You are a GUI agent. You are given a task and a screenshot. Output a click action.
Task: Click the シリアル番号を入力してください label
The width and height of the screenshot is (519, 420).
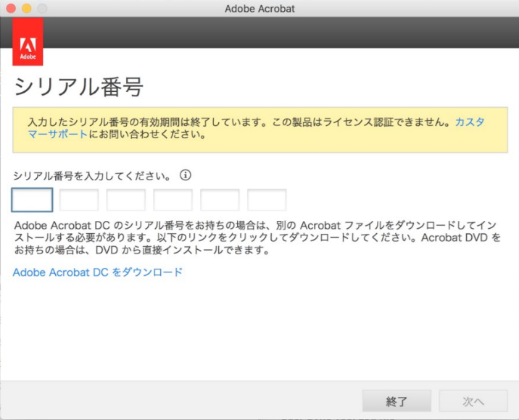(x=92, y=176)
